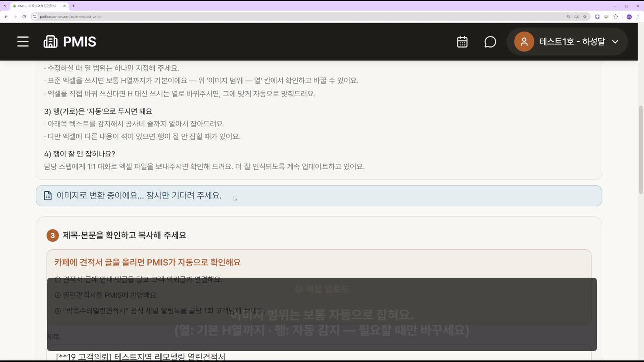Expand the 테스트1호 - 하성달 account dropdown
Image resolution: width=644 pixels, height=362 pixels.
coord(567,42)
